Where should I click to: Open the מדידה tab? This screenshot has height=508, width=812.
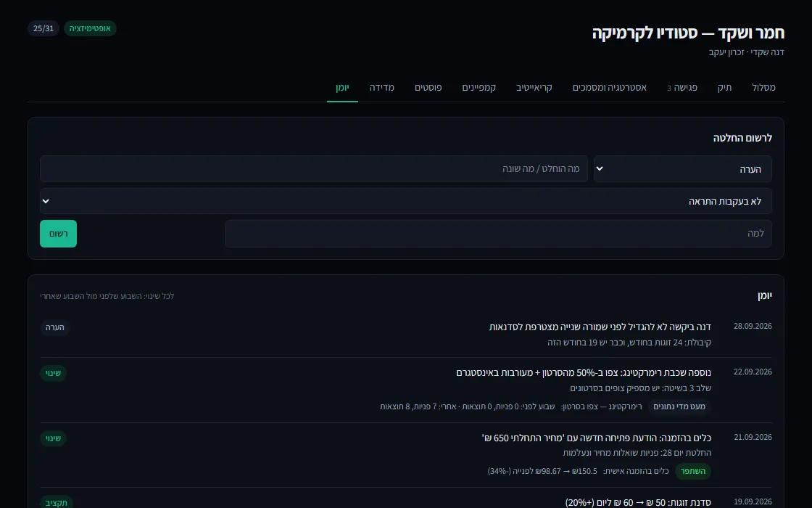pos(381,87)
